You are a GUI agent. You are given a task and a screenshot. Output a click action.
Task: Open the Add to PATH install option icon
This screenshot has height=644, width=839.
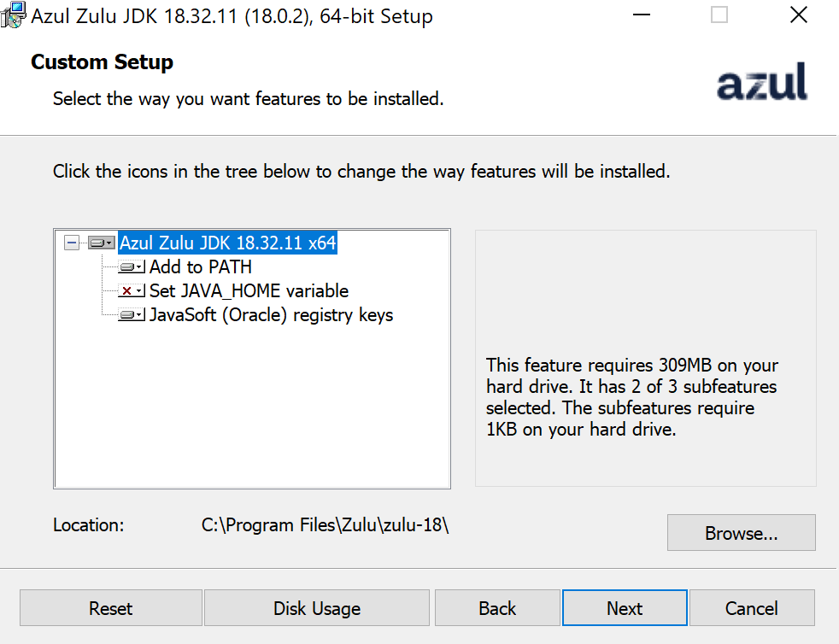pyautogui.click(x=132, y=267)
